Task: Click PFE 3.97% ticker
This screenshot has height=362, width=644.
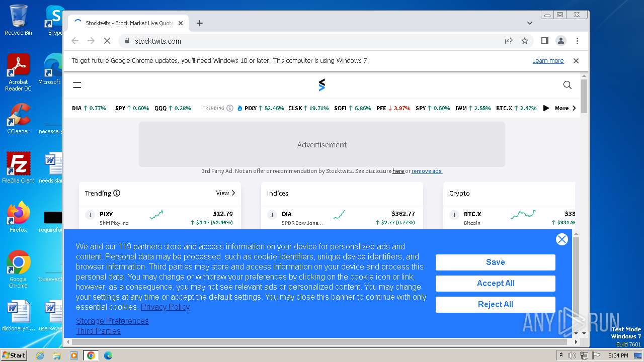Action: 393,108
